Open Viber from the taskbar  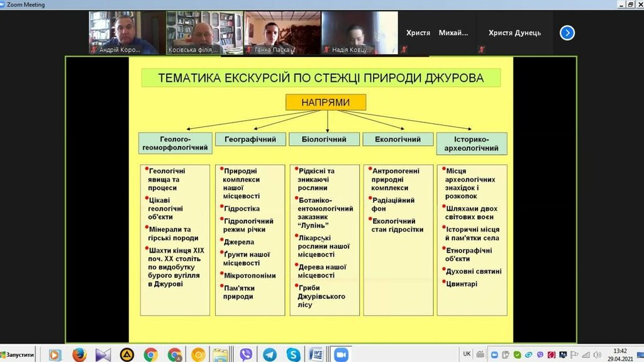pyautogui.click(x=246, y=354)
